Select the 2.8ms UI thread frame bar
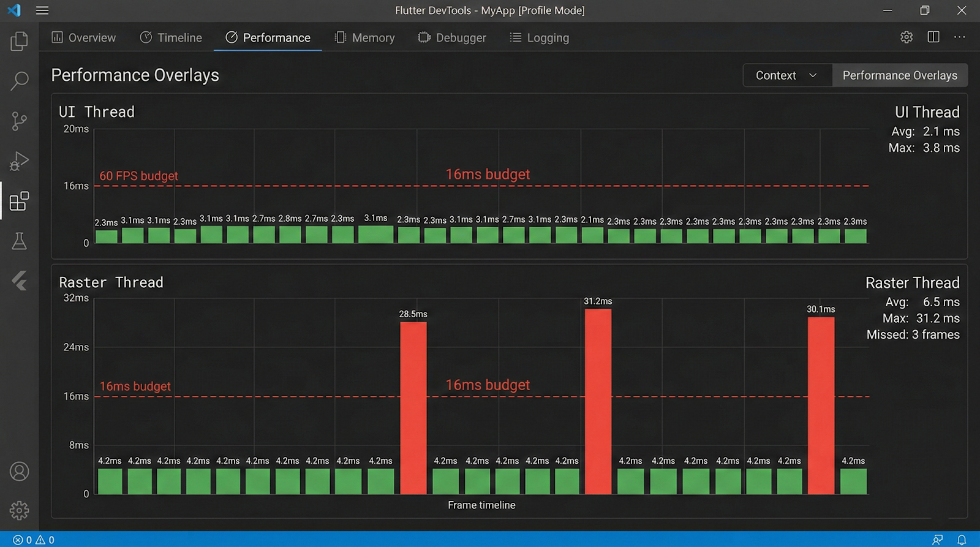The image size is (980, 547). 290,235
